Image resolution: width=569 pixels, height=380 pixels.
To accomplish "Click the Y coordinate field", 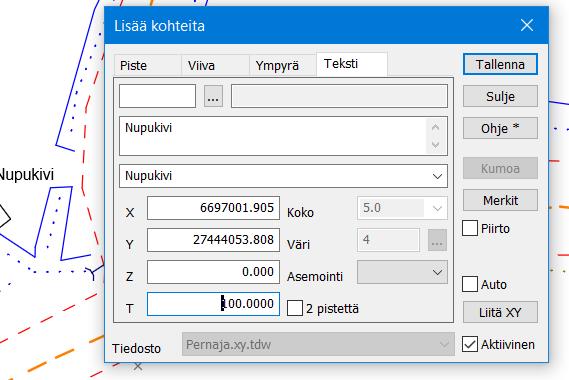I will tap(213, 240).
